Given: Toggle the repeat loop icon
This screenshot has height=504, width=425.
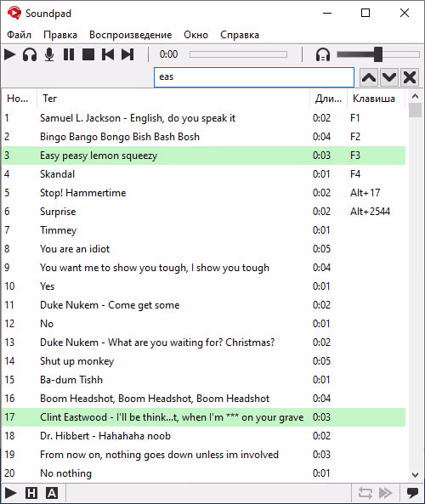Looking at the screenshot, I should (365, 493).
